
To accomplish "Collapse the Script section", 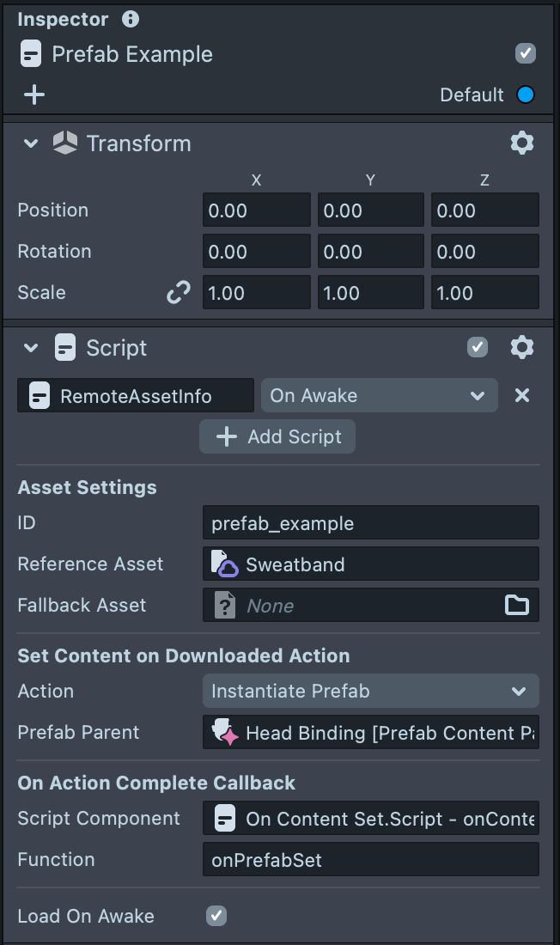I will click(x=32, y=348).
